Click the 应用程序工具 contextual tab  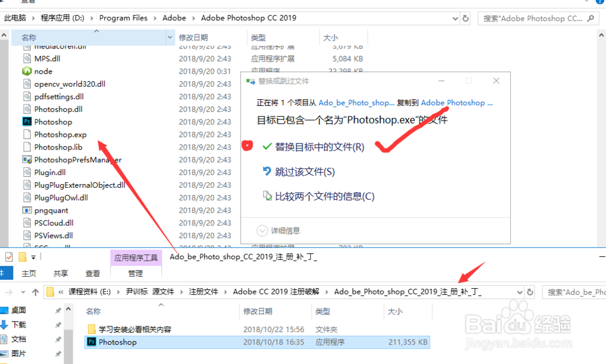click(x=136, y=258)
